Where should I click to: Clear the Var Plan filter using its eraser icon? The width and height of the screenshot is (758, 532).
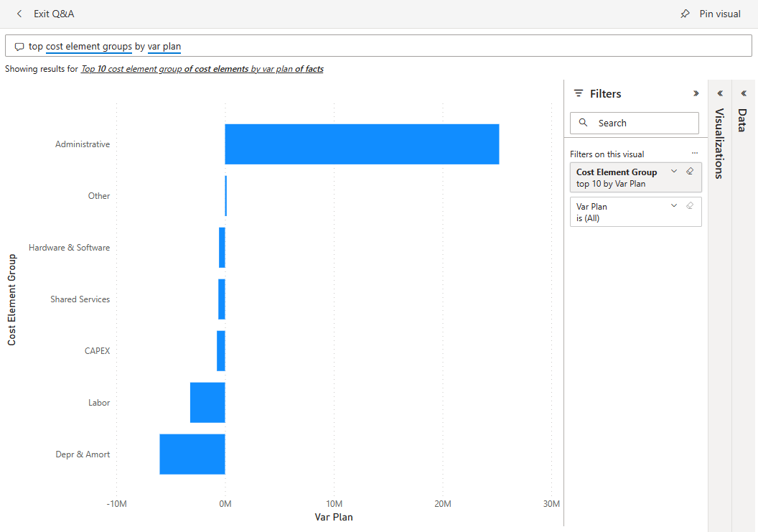coord(689,205)
